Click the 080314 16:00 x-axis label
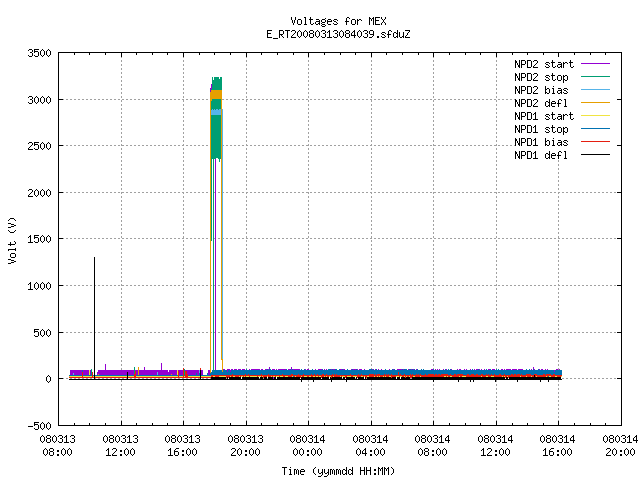640x480 pixels. click(557, 446)
